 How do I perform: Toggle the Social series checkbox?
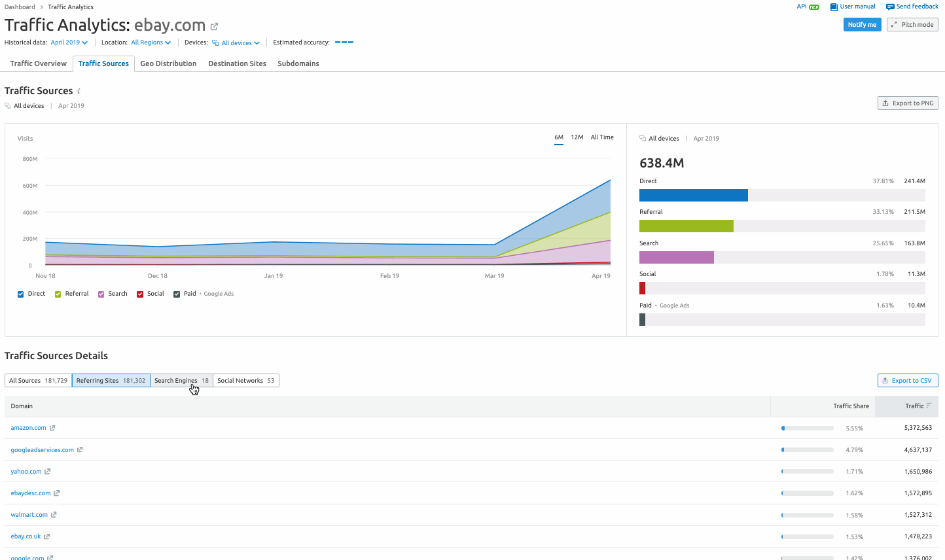140,294
